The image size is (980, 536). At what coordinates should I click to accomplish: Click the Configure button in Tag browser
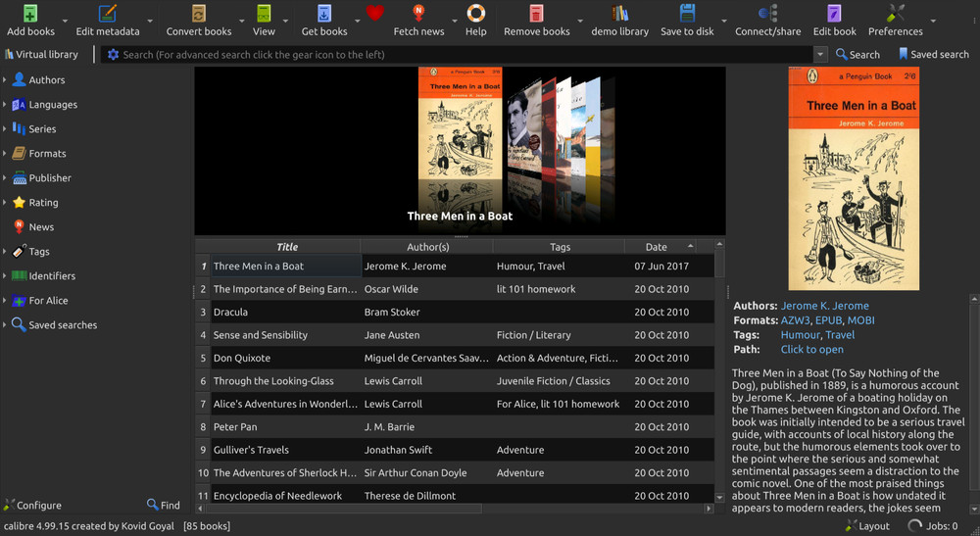tap(32, 505)
